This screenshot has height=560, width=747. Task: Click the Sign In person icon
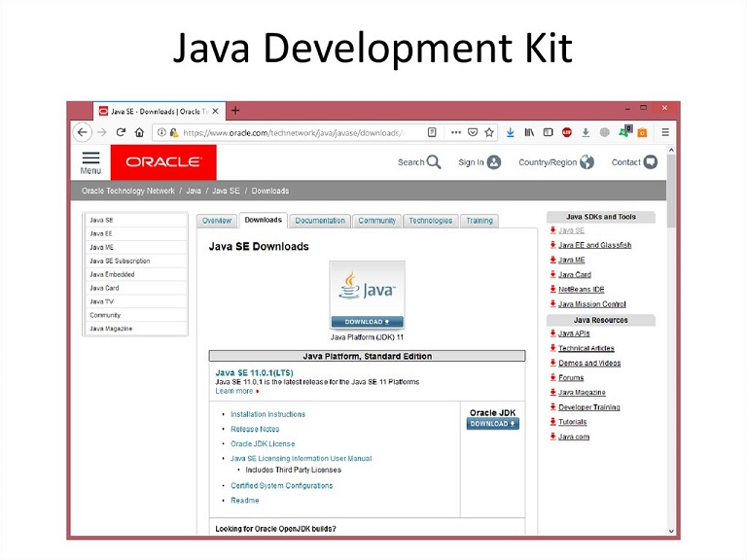(494, 162)
